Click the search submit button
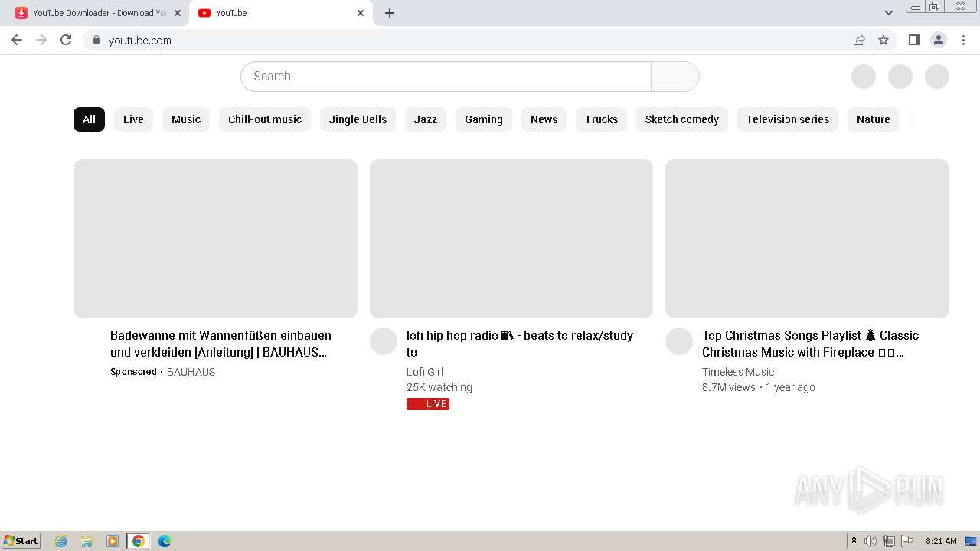 [675, 77]
